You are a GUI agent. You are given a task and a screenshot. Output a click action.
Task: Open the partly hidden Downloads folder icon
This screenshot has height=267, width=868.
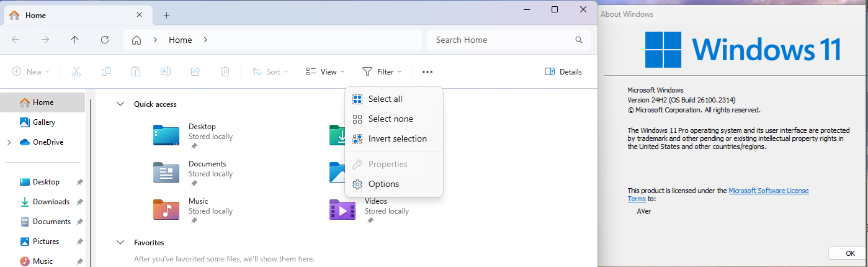tap(337, 135)
